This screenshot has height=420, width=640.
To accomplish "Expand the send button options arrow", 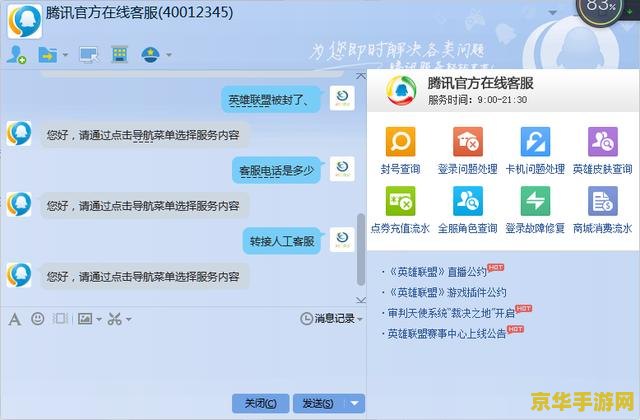I will click(354, 403).
